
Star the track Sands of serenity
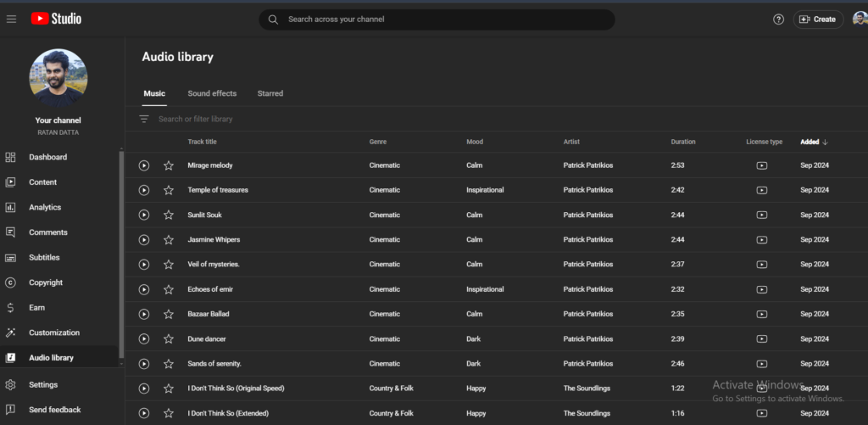169,363
